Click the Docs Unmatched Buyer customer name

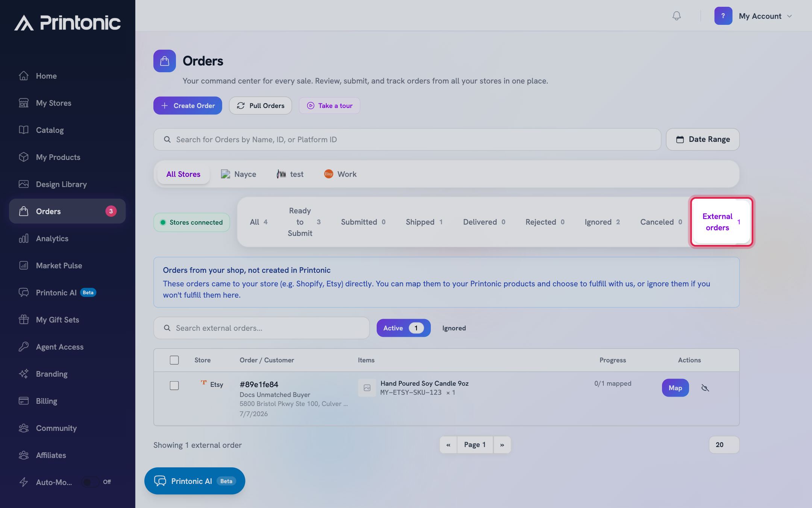275,395
